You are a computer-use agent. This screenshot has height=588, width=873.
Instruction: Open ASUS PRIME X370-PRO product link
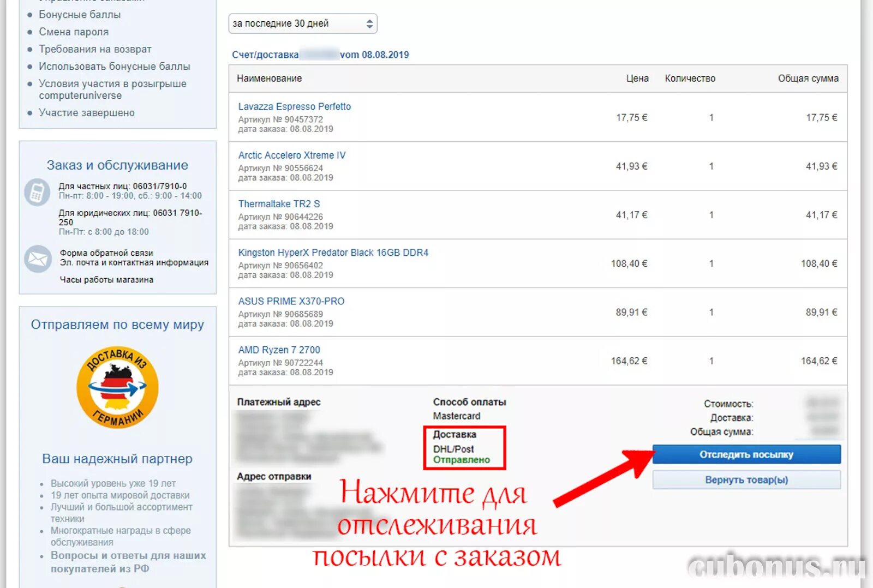[x=291, y=301]
